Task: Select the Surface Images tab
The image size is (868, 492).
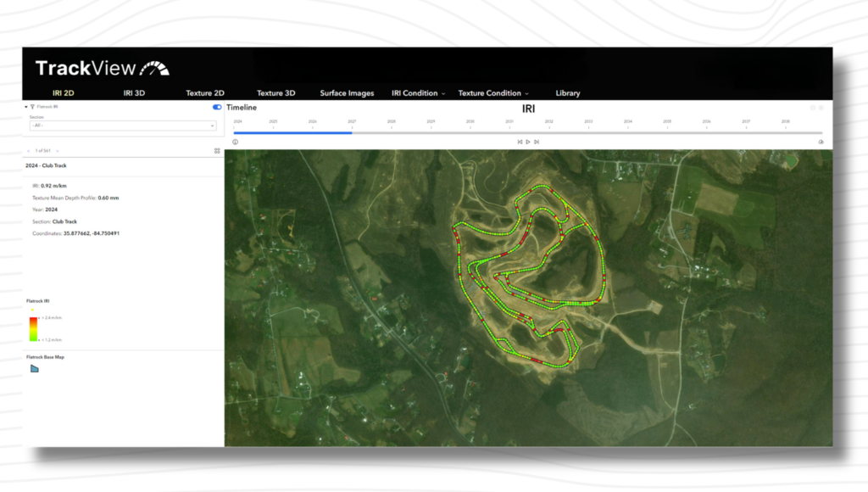Action: (347, 93)
